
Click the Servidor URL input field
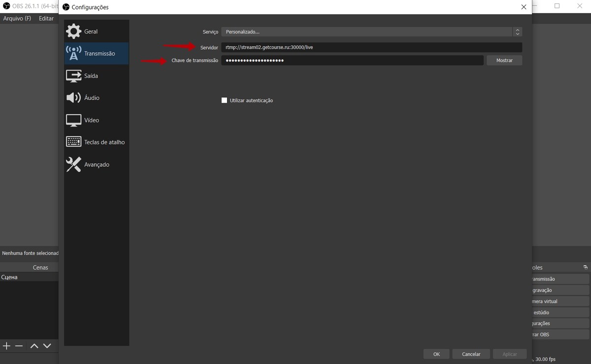(371, 47)
